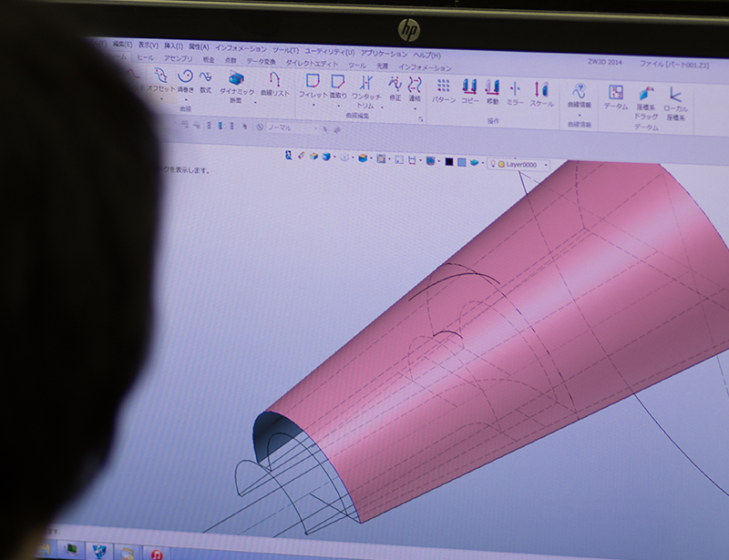The width and height of the screenshot is (729, 560).
Task: Click the 'ZW3D 2014' title text
Action: click(604, 62)
